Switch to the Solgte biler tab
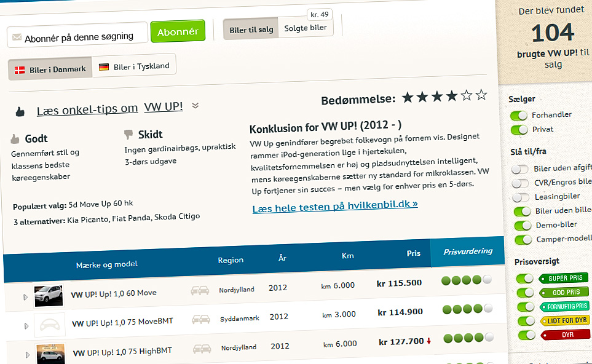Screen dimensions: 592x364 pos(305,28)
